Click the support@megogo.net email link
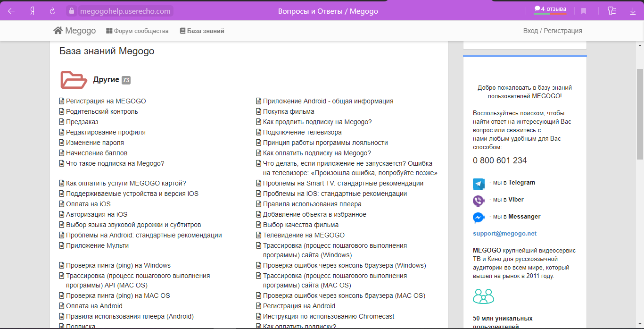The height and width of the screenshot is (329, 644). point(505,234)
